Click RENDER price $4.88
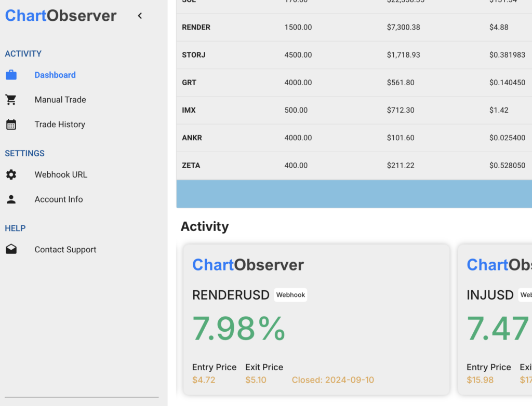 [499, 28]
